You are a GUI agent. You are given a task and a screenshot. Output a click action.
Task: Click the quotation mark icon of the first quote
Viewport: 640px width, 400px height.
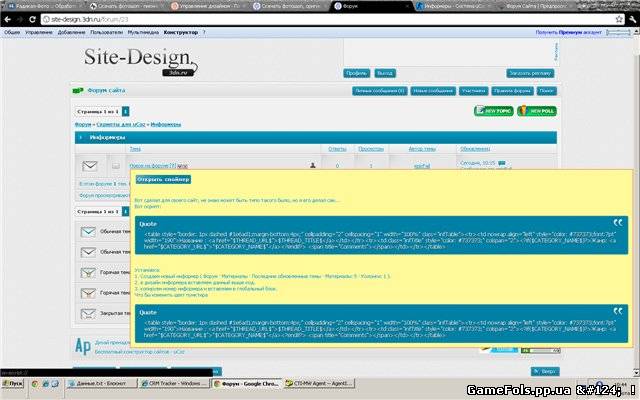[618, 223]
